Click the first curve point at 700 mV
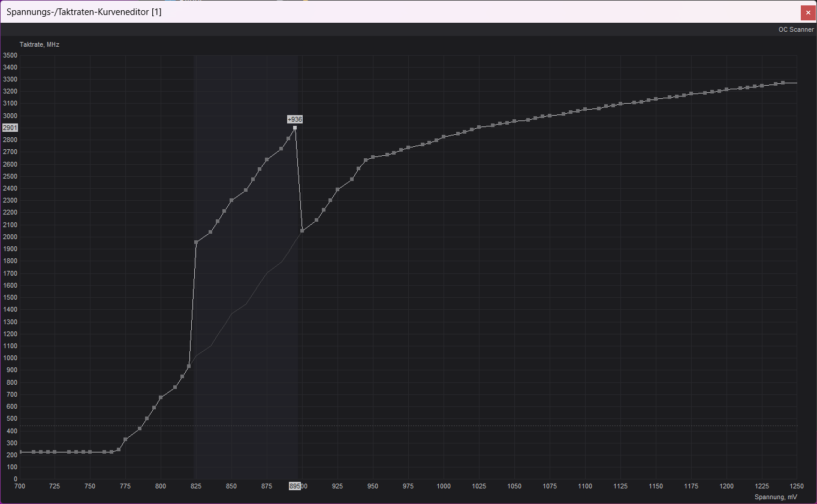The height and width of the screenshot is (504, 817). click(20, 452)
